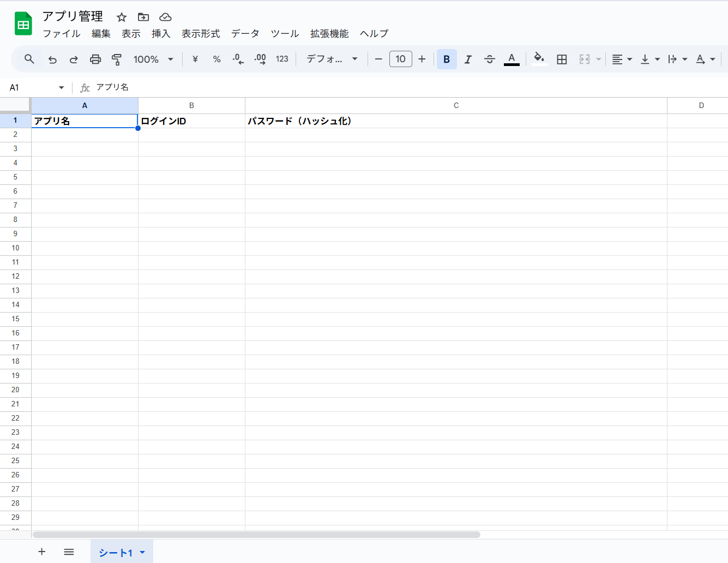Screen dimensions: 728x563
Task: Open text color picker
Action: [x=512, y=59]
